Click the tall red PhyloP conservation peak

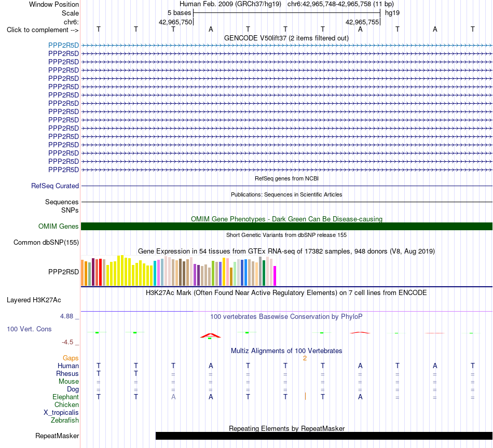pyautogui.click(x=210, y=336)
